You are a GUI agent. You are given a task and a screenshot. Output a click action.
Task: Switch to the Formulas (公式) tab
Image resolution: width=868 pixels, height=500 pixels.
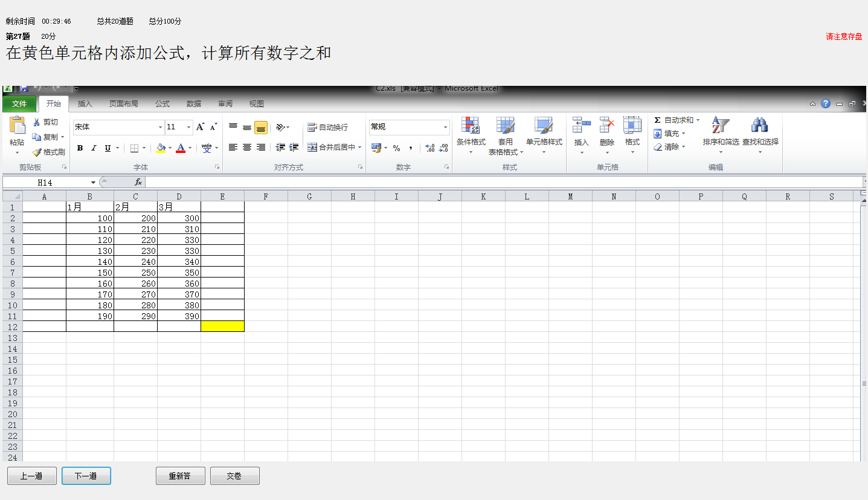click(162, 104)
